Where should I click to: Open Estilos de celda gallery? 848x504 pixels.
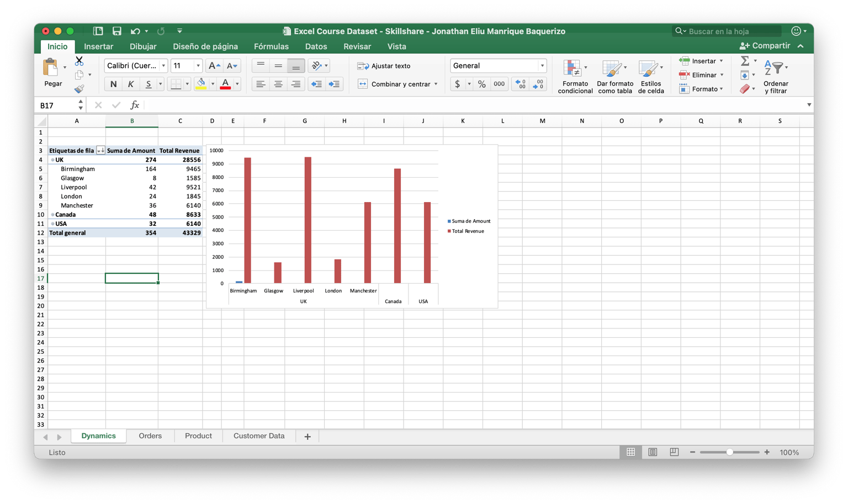pos(651,77)
